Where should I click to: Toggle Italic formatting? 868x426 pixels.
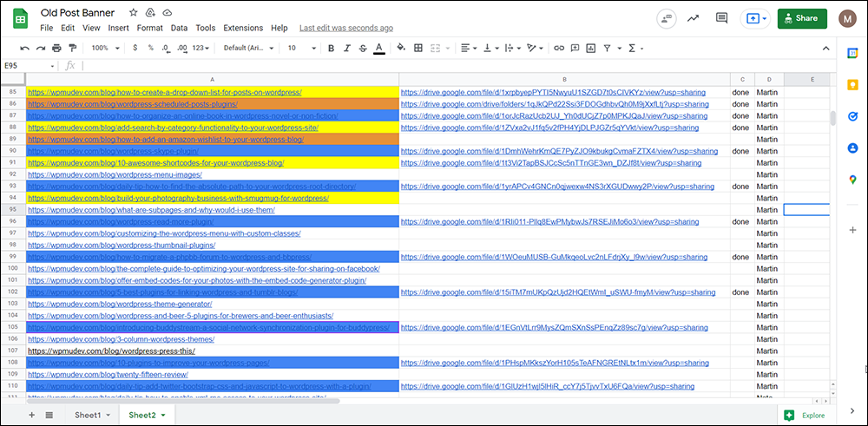347,48
